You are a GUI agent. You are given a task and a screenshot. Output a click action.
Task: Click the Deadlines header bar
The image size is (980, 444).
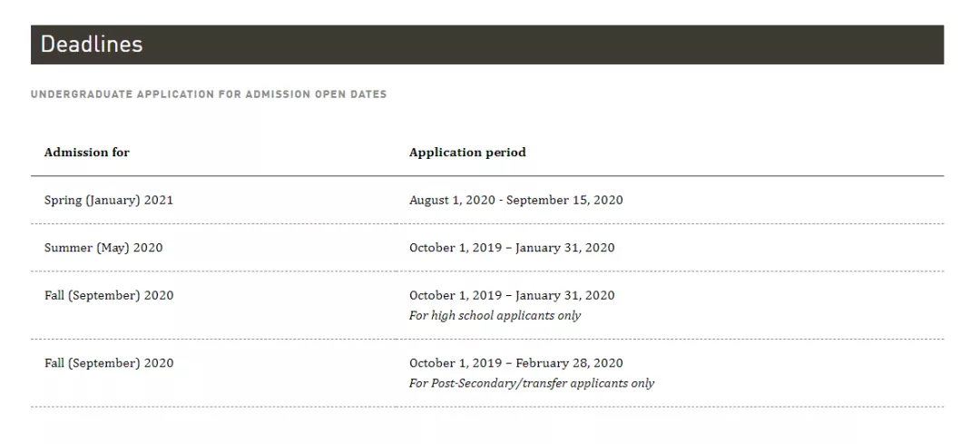[x=487, y=44]
